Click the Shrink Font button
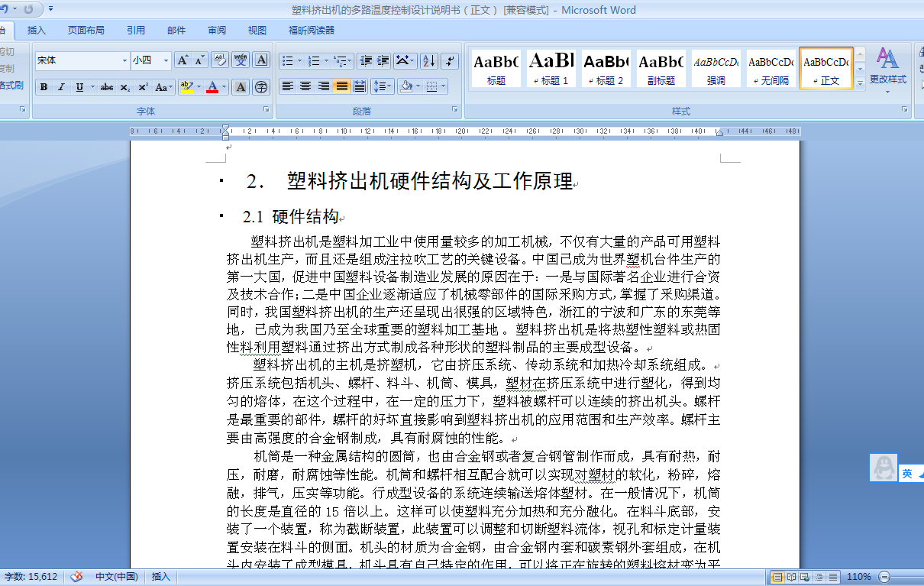Viewport: 924px width, 586px height. (x=199, y=60)
